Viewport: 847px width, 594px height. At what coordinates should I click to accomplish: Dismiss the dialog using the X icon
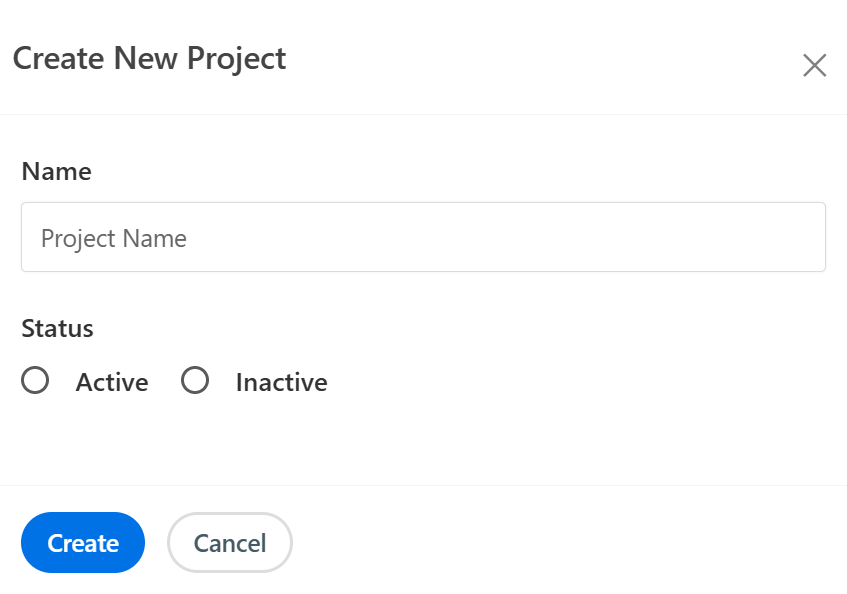814,66
